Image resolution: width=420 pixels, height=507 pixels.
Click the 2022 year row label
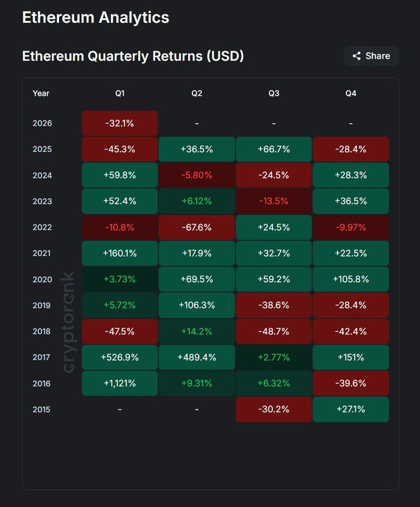(42, 227)
